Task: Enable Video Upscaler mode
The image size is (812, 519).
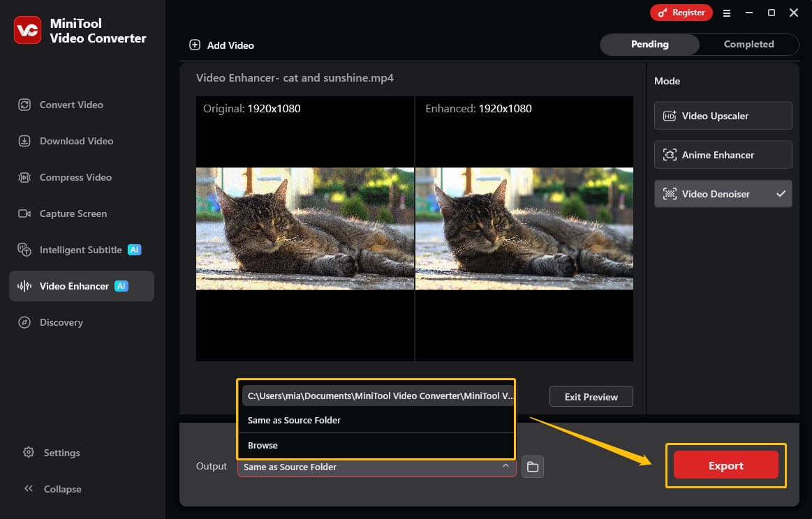Action: (x=723, y=115)
